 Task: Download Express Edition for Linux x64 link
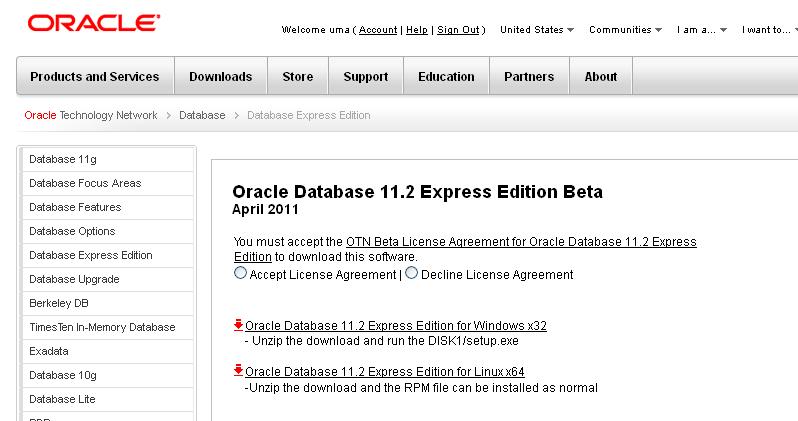(x=385, y=372)
